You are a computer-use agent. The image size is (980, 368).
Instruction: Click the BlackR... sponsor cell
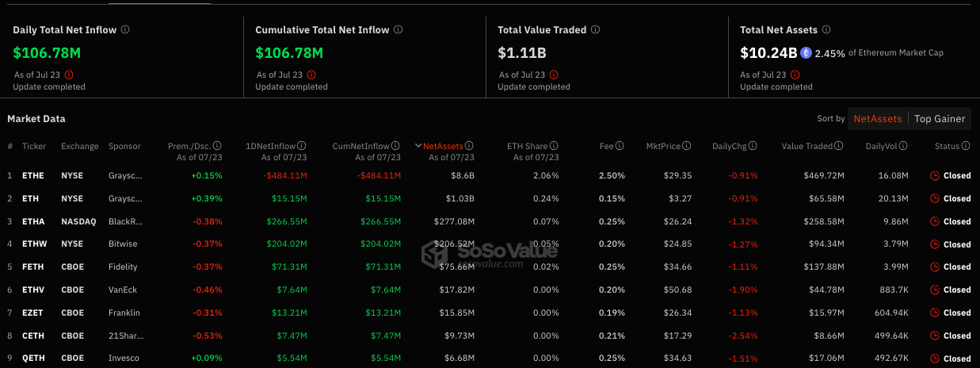click(125, 221)
